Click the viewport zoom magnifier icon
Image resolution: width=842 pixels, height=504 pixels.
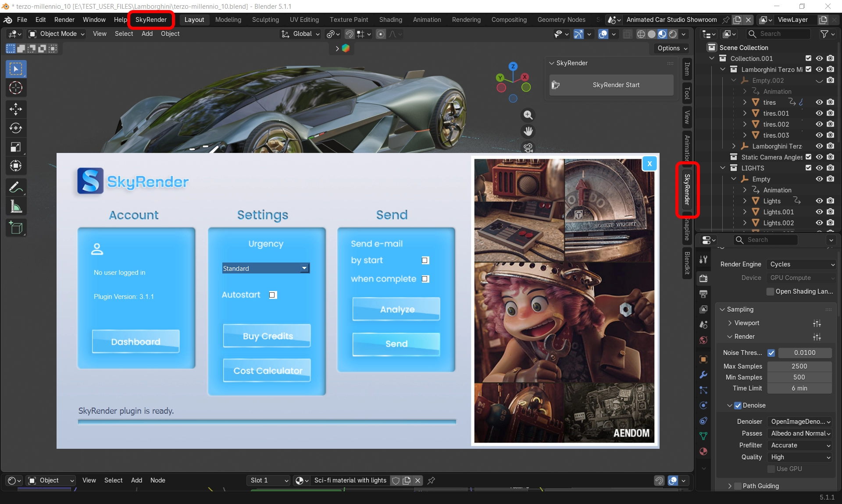tap(528, 115)
